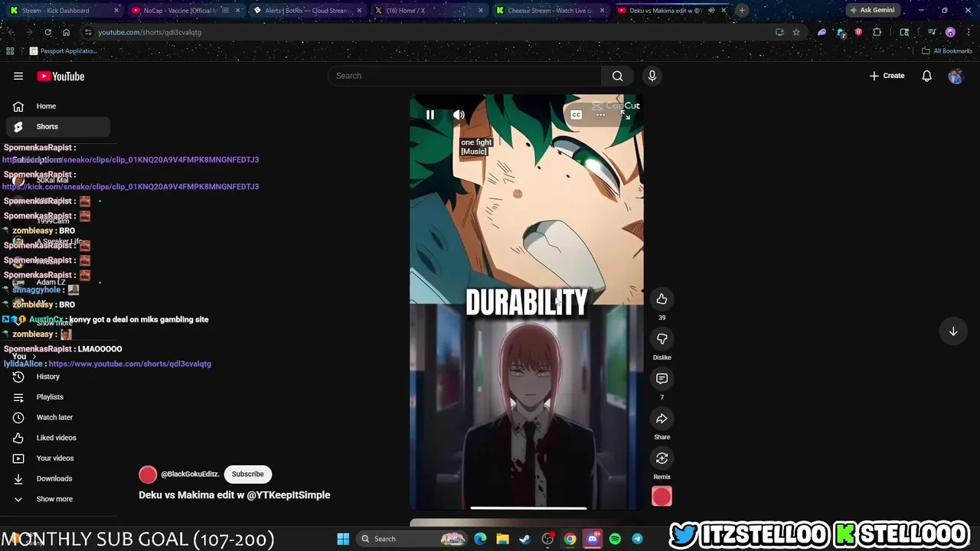The width and height of the screenshot is (980, 551).
Task: Open the apps grid in the bookmarks bar
Action: tap(10, 51)
